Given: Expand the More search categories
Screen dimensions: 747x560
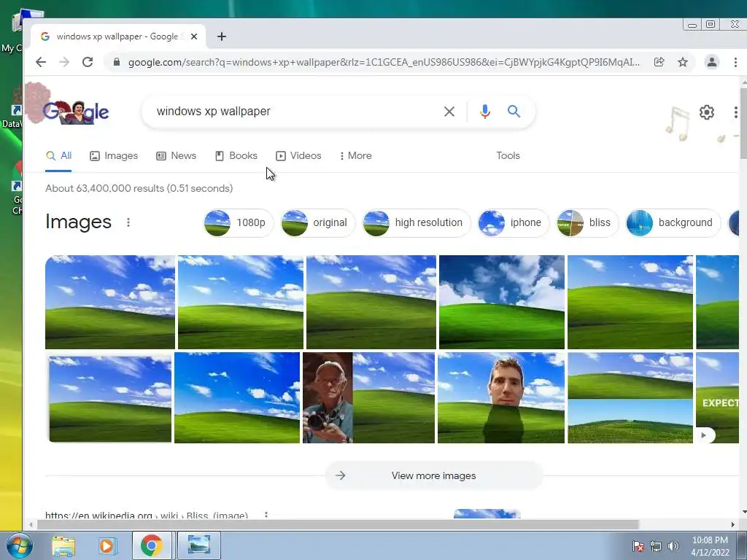Looking at the screenshot, I should point(355,156).
